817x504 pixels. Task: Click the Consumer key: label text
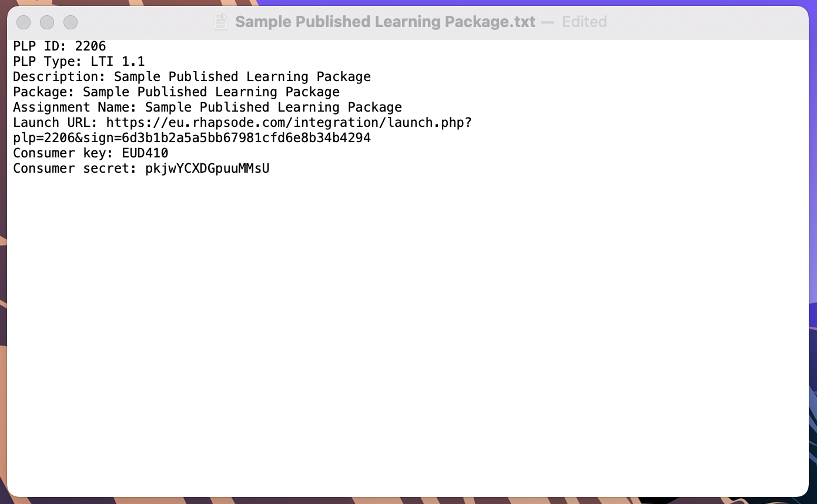[63, 153]
